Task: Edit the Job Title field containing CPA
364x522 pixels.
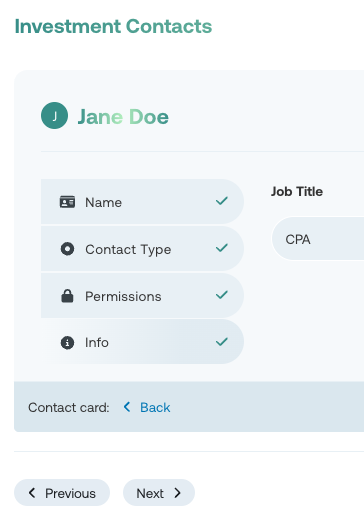Action: 318,239
